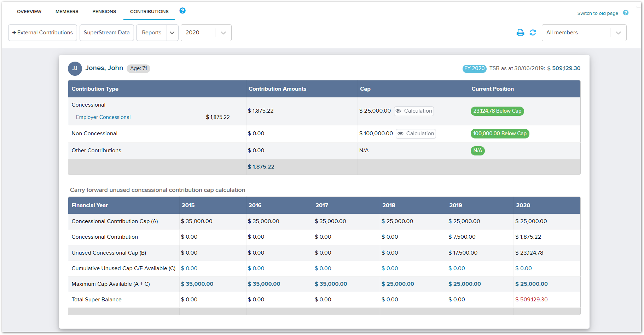Click the refresh icon to reload contributions
Image resolution: width=644 pixels, height=335 pixels.
coord(533,32)
